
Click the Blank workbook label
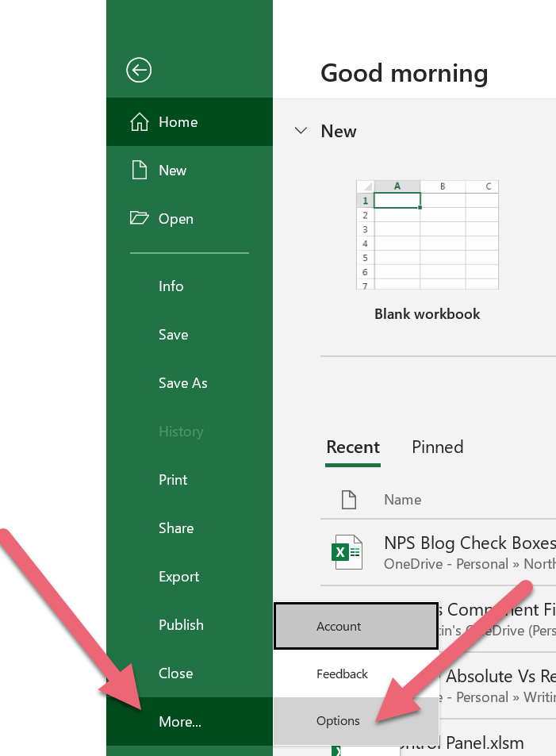click(x=428, y=314)
